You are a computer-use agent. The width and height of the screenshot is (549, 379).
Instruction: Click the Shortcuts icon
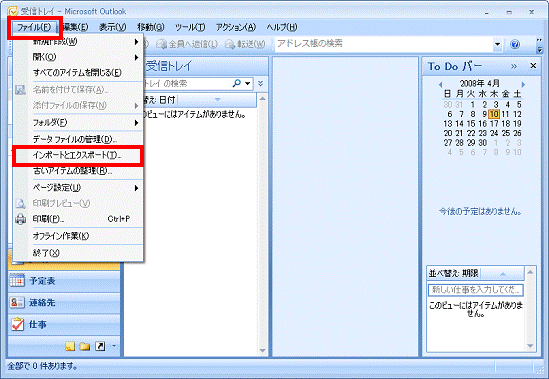[x=100, y=346]
